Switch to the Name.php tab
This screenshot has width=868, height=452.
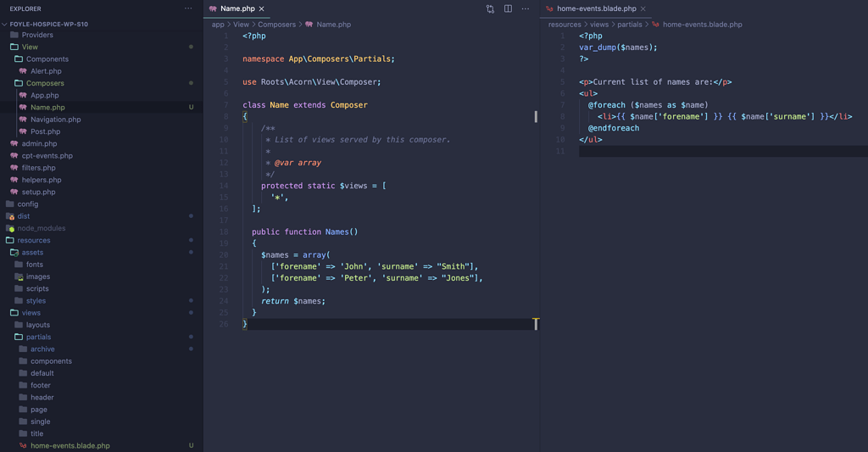click(236, 8)
